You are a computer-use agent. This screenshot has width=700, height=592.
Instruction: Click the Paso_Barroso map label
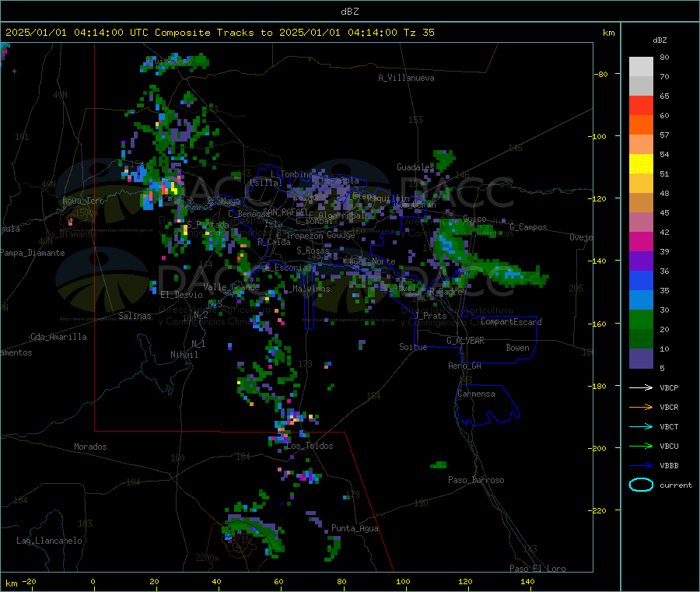pyautogui.click(x=476, y=480)
